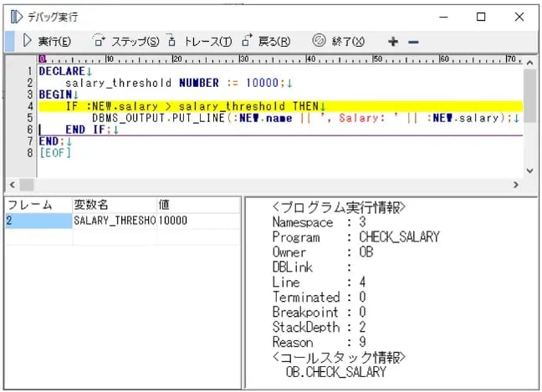Click line number 5 in the gutter
Image resolution: width=542 pixels, height=392 pixels.
28,118
